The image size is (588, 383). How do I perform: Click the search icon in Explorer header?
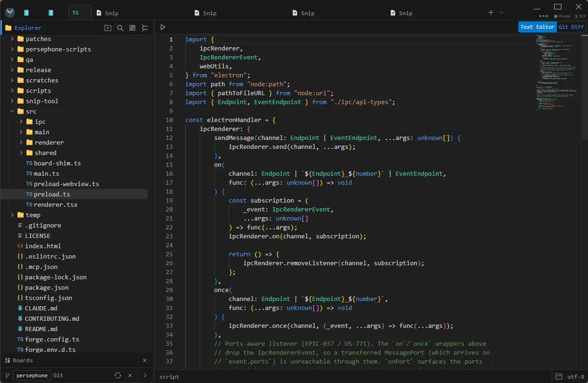click(120, 28)
